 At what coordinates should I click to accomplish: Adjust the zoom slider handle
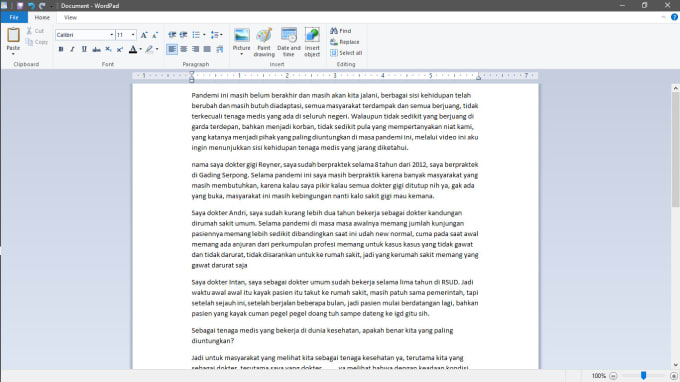tap(644, 375)
